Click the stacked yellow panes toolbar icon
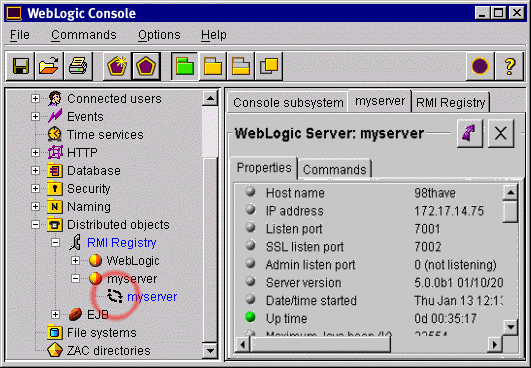Image resolution: width=531 pixels, height=368 pixels. [241, 66]
